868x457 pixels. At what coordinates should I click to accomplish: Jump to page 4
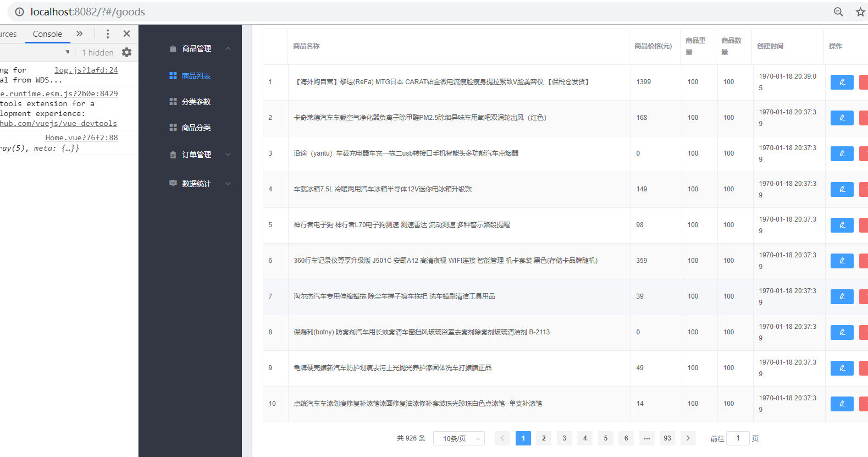[585, 438]
